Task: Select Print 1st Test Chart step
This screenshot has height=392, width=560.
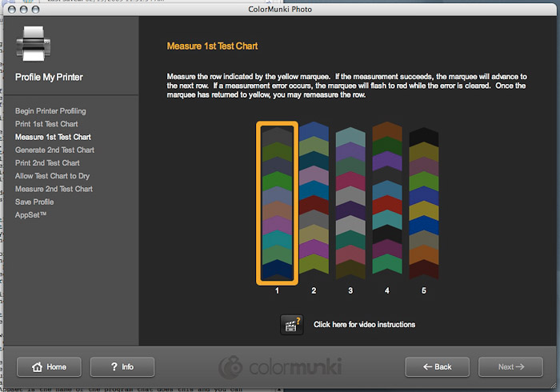Action: point(46,124)
